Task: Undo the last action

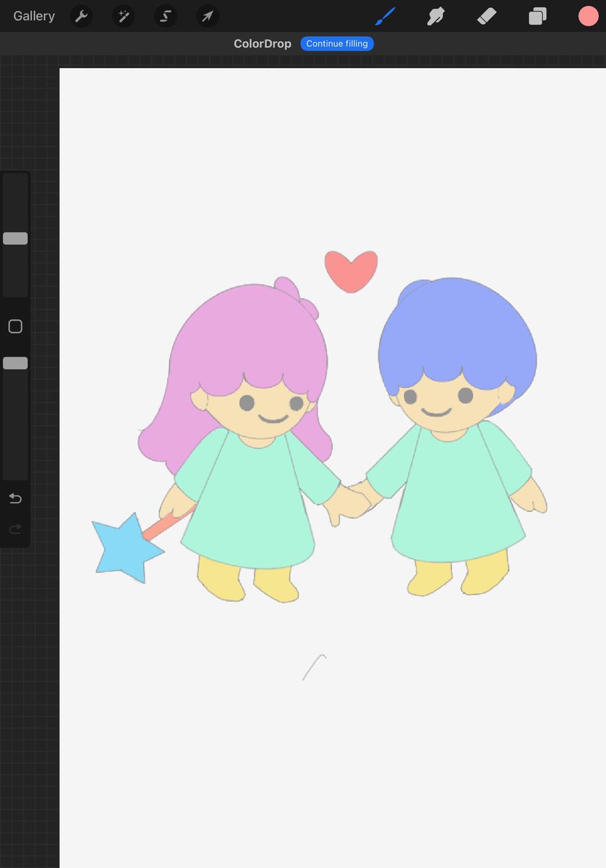Action: tap(15, 498)
